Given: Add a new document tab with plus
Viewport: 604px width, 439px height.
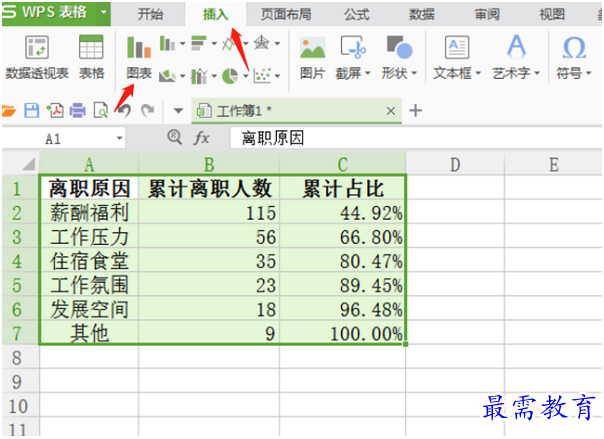Looking at the screenshot, I should coord(415,111).
